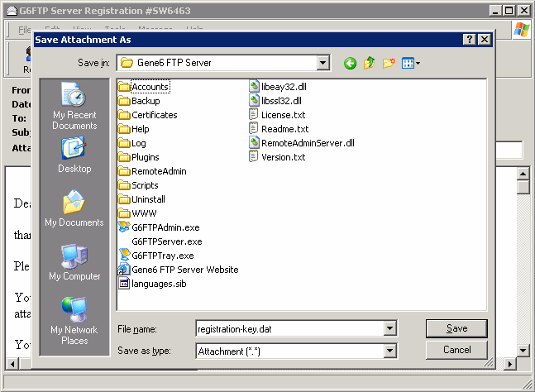
Task: Click right arrow of email horizontal scrollbar
Action: pos(509,364)
